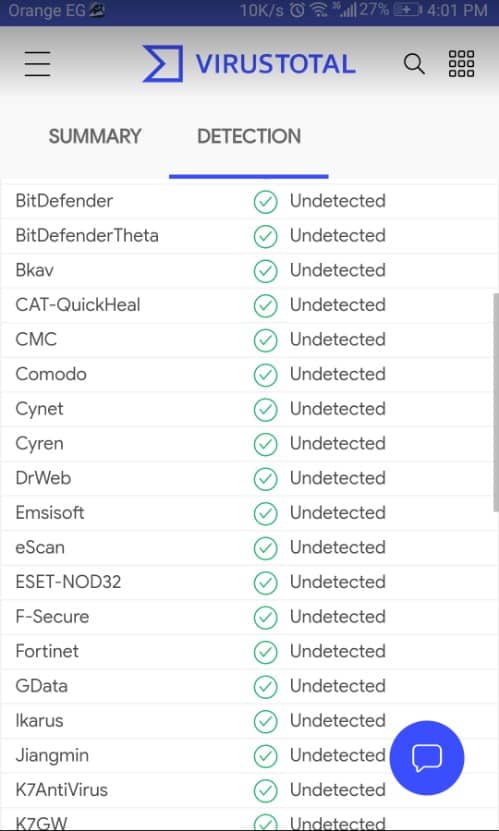Image resolution: width=499 pixels, height=831 pixels.
Task: Tap the battery indicator in status bar
Action: click(407, 10)
